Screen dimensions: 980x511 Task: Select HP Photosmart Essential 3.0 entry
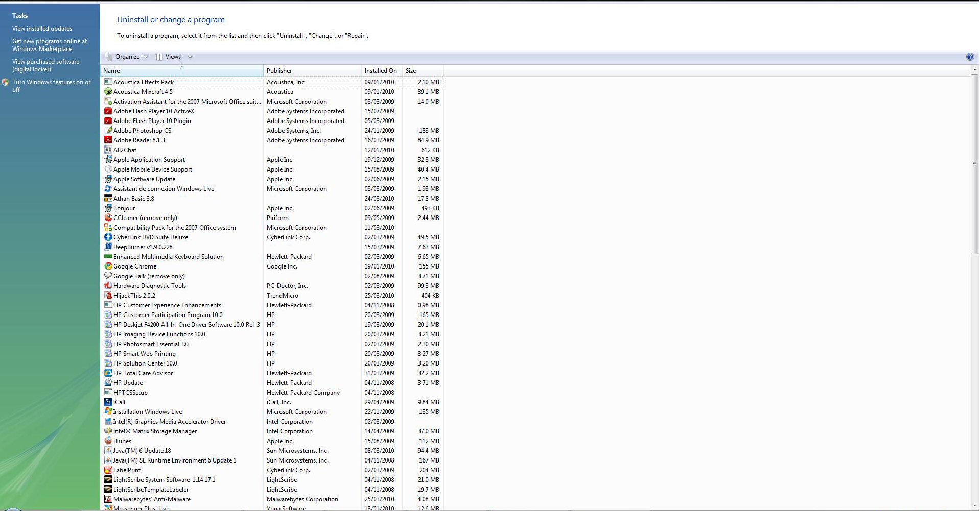[273, 344]
